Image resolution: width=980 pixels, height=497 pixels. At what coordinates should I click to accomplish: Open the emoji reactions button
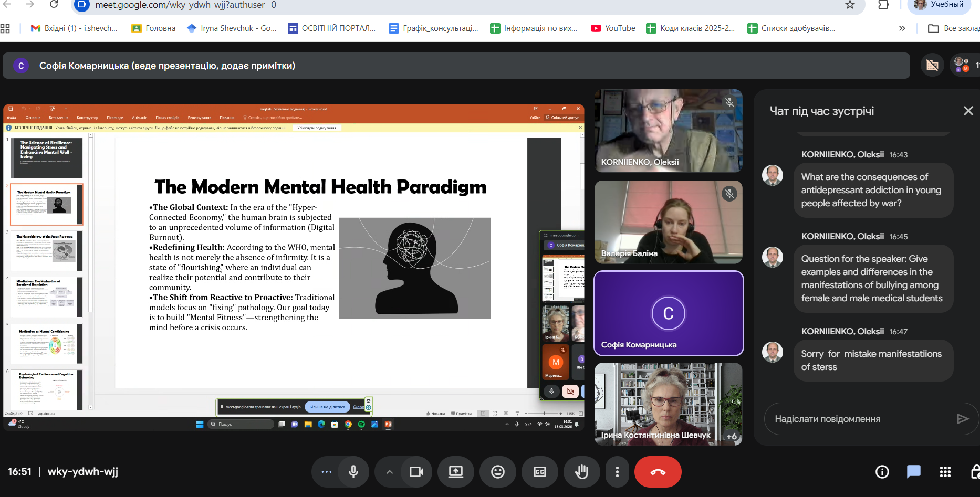point(497,472)
